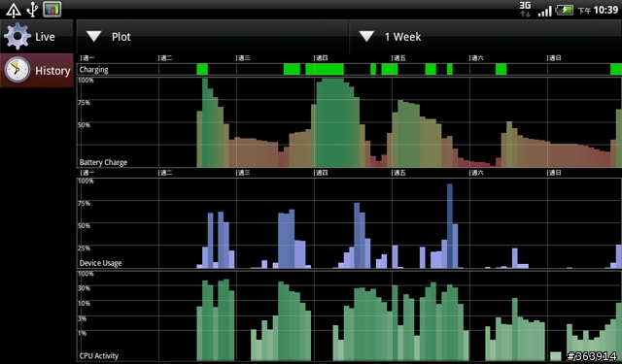Tap the signal strength bars icon

point(544,11)
